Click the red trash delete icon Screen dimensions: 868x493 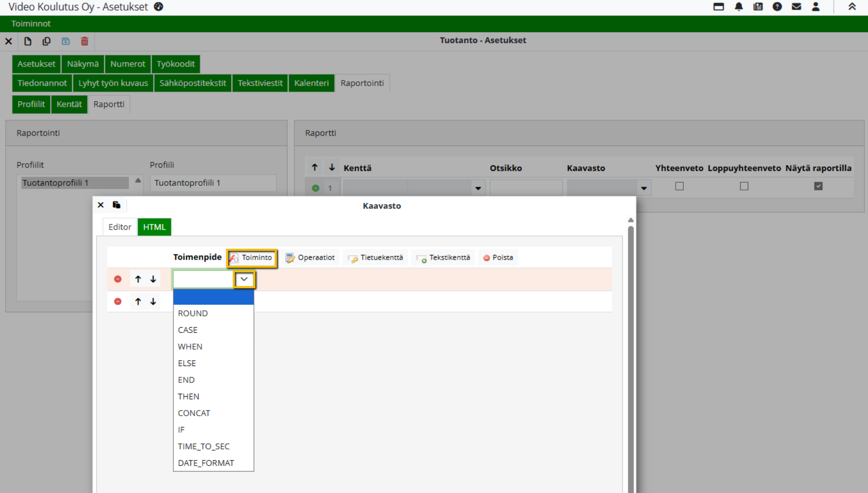point(84,41)
